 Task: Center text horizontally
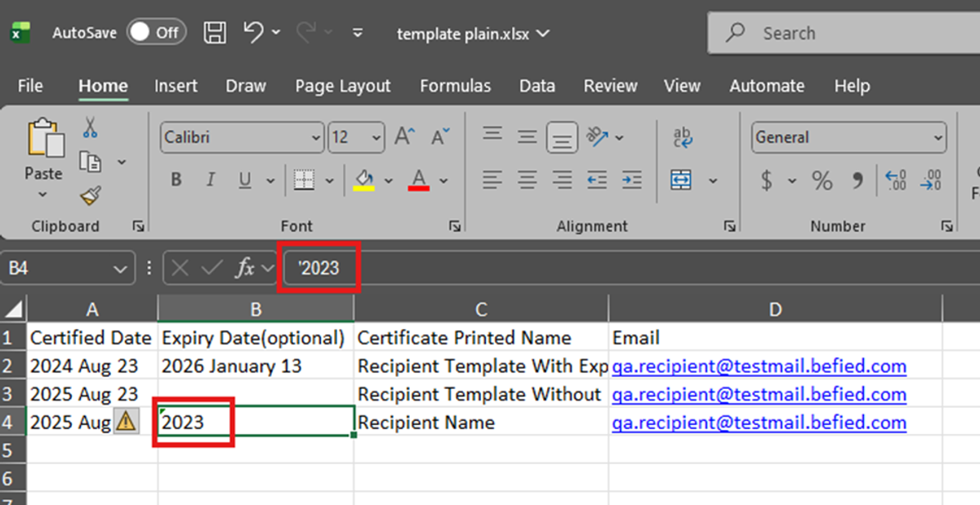(527, 179)
